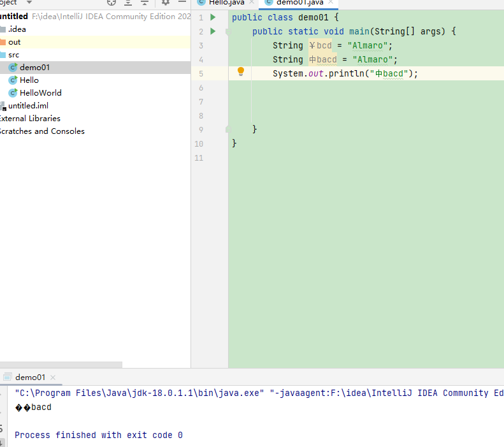This screenshot has width=504, height=447.
Task: Click the main method name on line 2
Action: point(359,31)
